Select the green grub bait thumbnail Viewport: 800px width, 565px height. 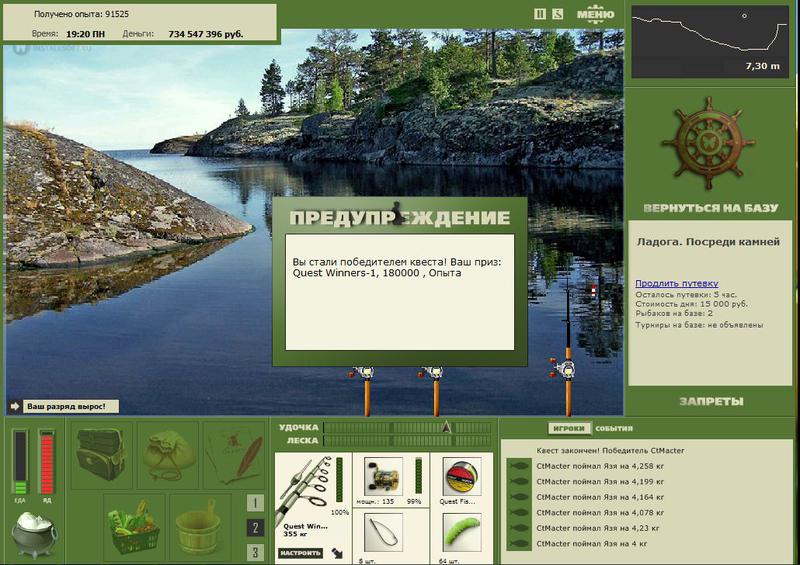pyautogui.click(x=462, y=533)
